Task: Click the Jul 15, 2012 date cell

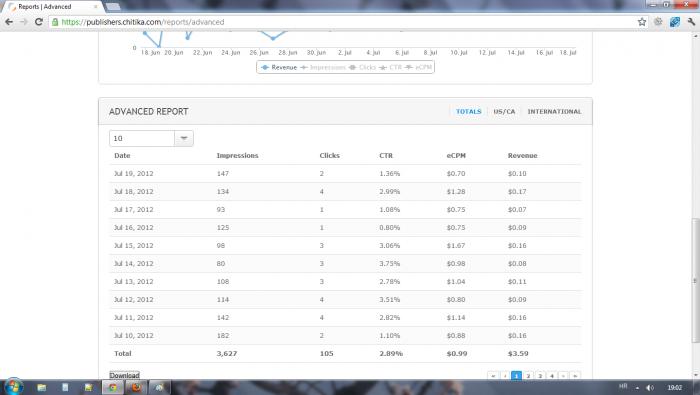Action: tap(133, 245)
